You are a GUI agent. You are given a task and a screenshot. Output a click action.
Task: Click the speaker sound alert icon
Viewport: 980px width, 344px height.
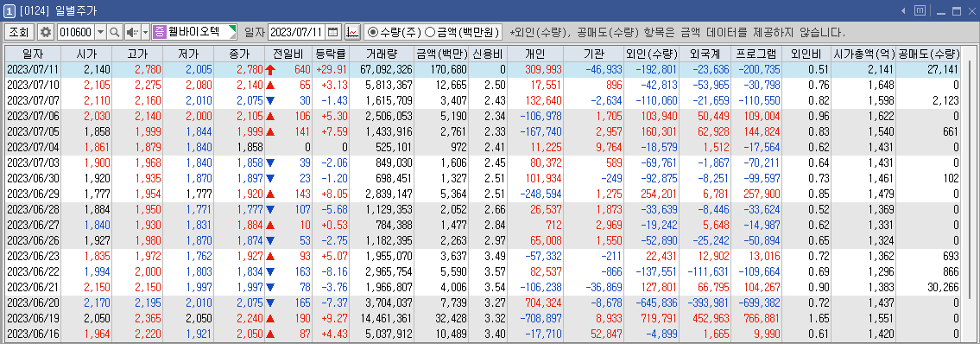click(x=132, y=32)
